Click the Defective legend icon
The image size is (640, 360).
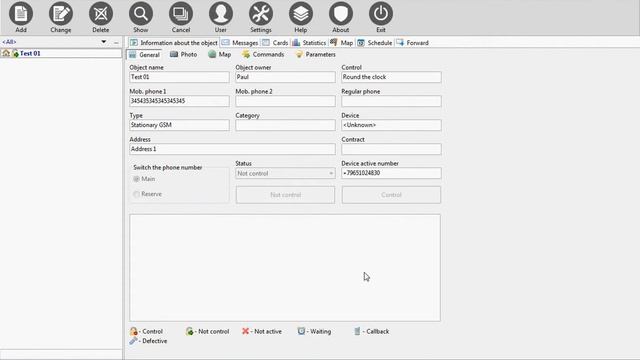point(133,341)
